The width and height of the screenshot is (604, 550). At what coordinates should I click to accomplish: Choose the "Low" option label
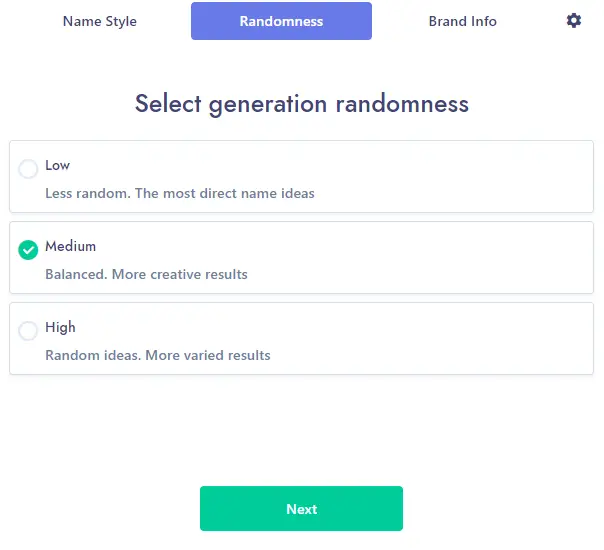pyautogui.click(x=57, y=165)
